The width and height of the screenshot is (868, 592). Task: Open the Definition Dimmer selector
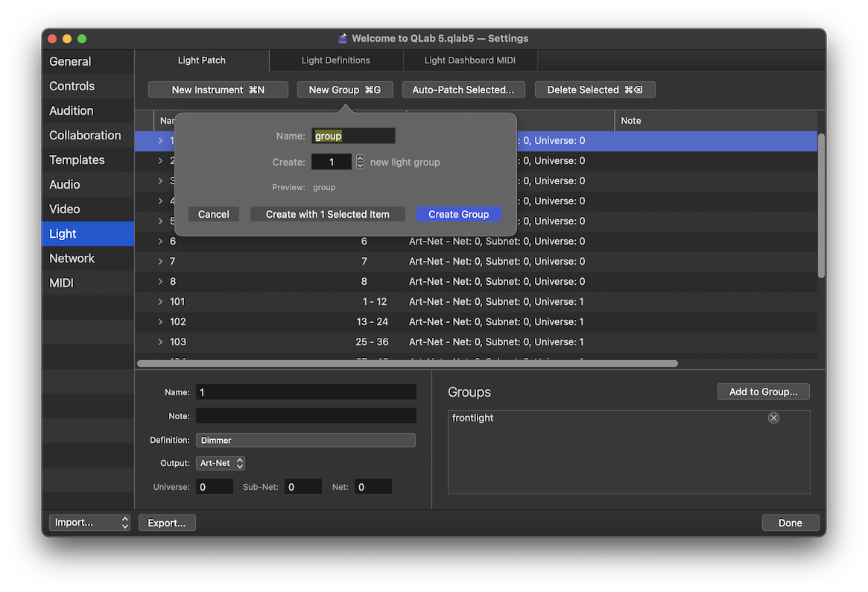(x=305, y=441)
